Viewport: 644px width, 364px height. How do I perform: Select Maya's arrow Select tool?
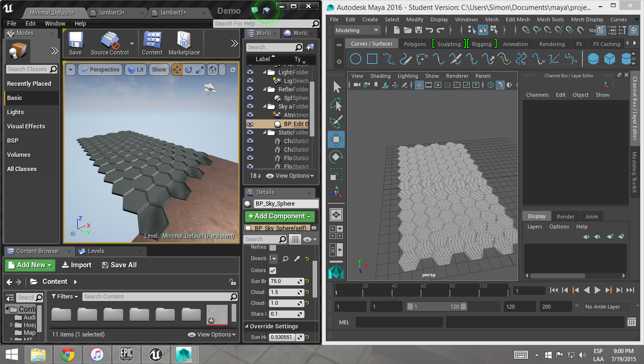click(x=336, y=87)
